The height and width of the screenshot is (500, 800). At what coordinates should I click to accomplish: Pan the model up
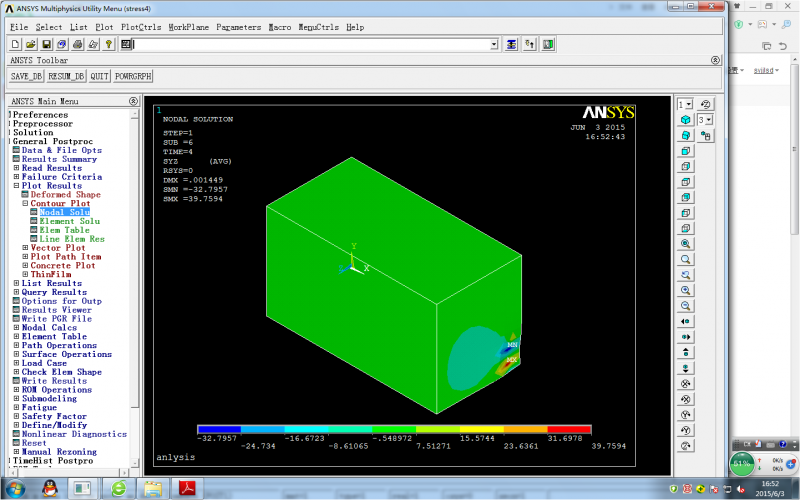pyautogui.click(x=686, y=353)
